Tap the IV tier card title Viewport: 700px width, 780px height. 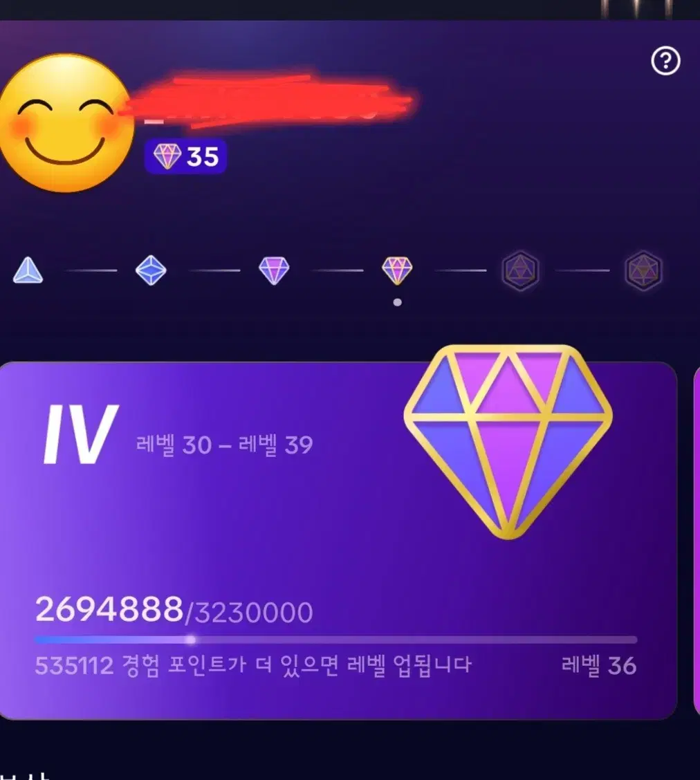click(80, 434)
